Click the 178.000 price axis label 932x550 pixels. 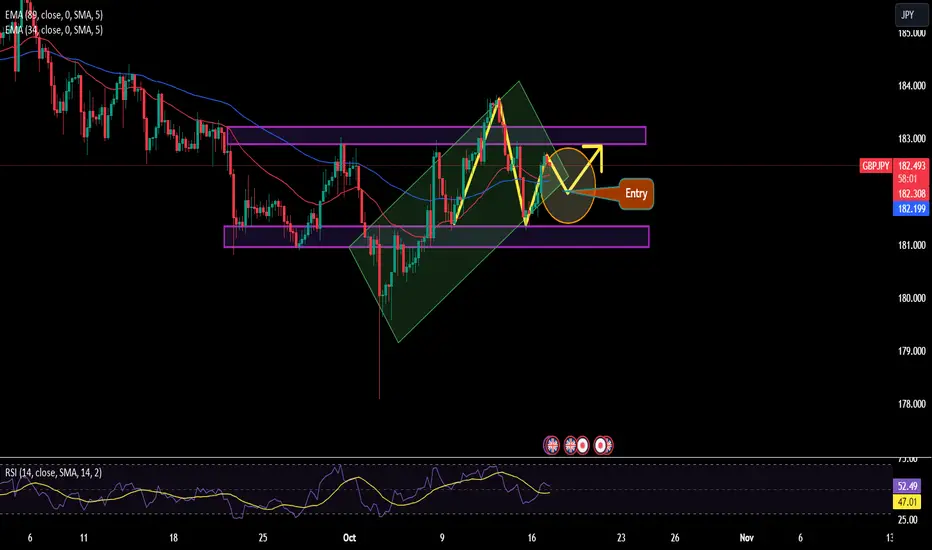coord(912,404)
